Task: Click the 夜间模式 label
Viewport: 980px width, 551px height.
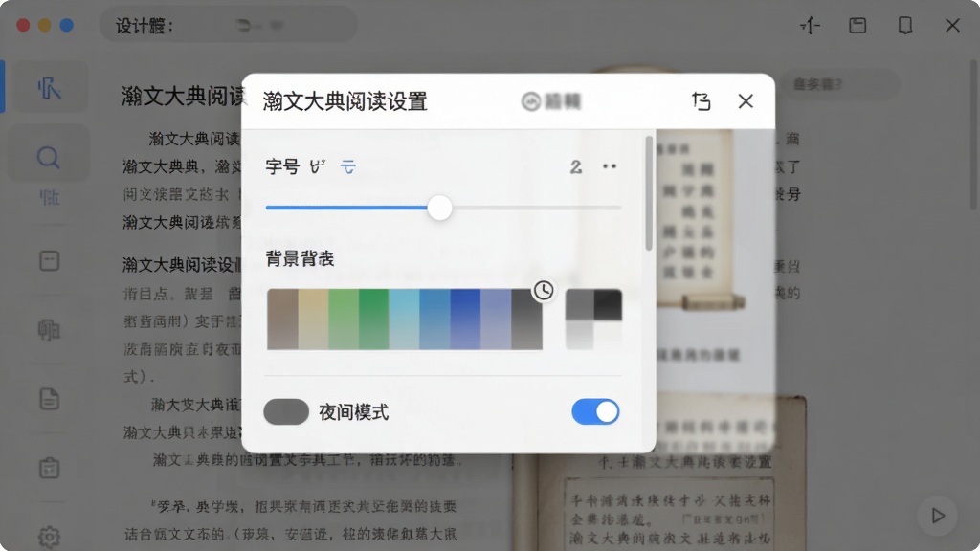Action: 354,412
